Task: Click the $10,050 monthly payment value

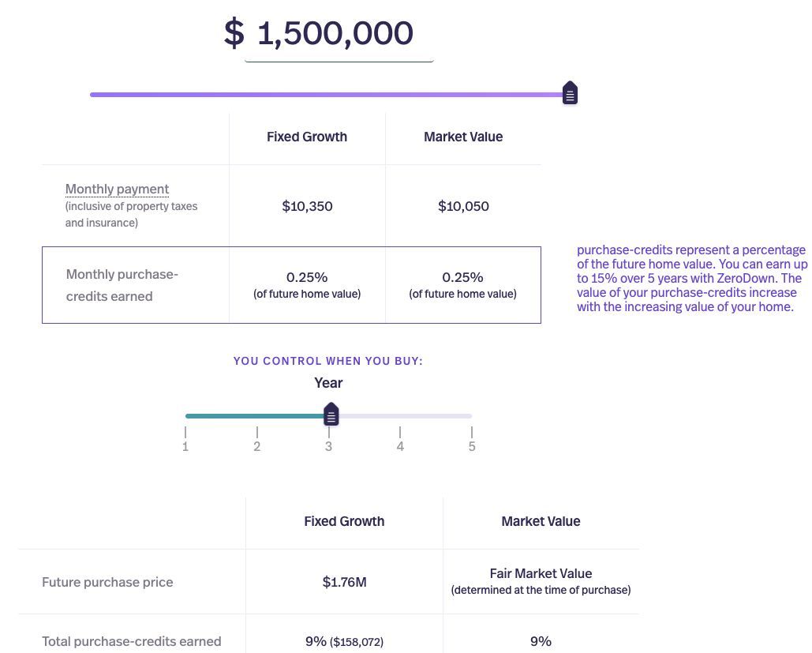Action: click(x=463, y=206)
